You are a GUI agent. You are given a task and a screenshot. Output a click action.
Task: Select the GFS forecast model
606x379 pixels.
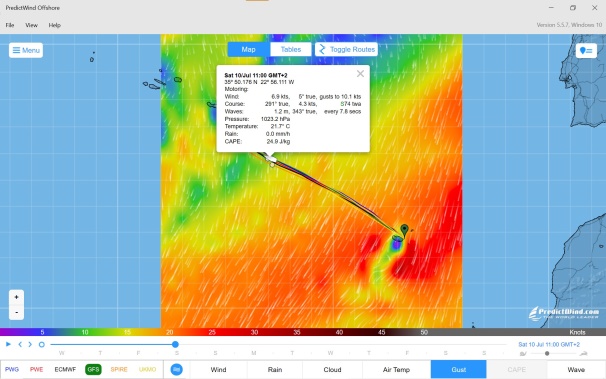click(x=93, y=370)
